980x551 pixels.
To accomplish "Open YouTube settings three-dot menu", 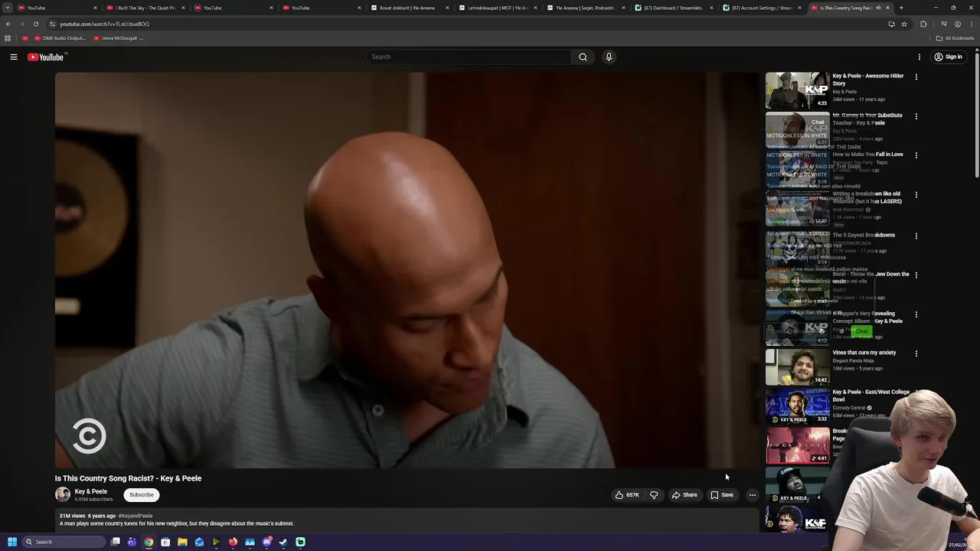I will 920,57.
